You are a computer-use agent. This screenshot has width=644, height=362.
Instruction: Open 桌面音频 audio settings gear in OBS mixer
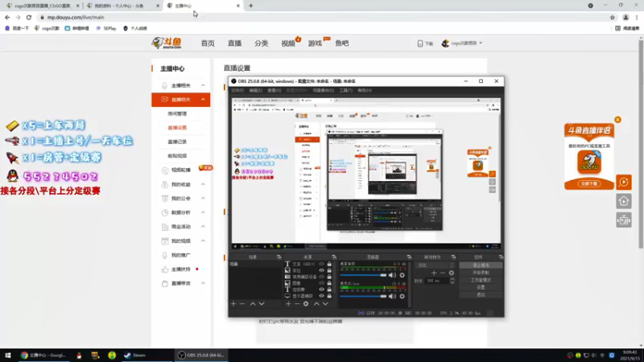click(402, 275)
